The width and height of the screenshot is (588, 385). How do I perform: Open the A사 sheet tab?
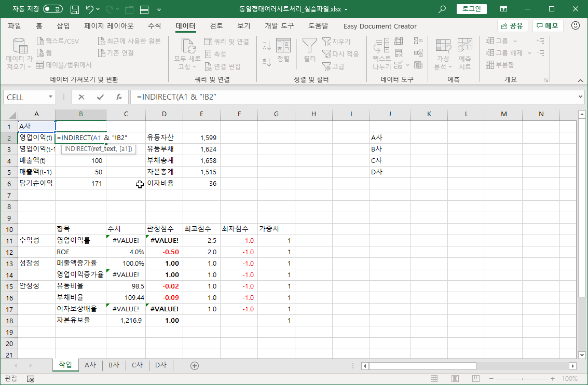[x=90, y=365]
